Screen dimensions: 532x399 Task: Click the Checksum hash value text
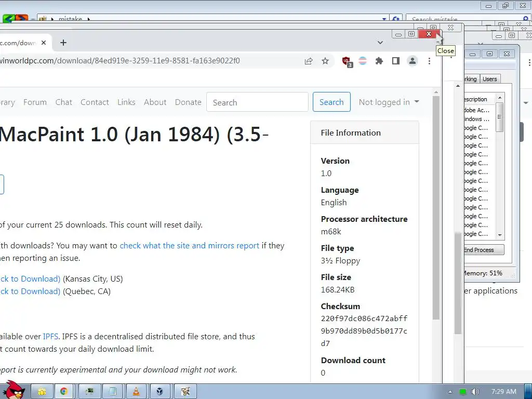tap(364, 331)
